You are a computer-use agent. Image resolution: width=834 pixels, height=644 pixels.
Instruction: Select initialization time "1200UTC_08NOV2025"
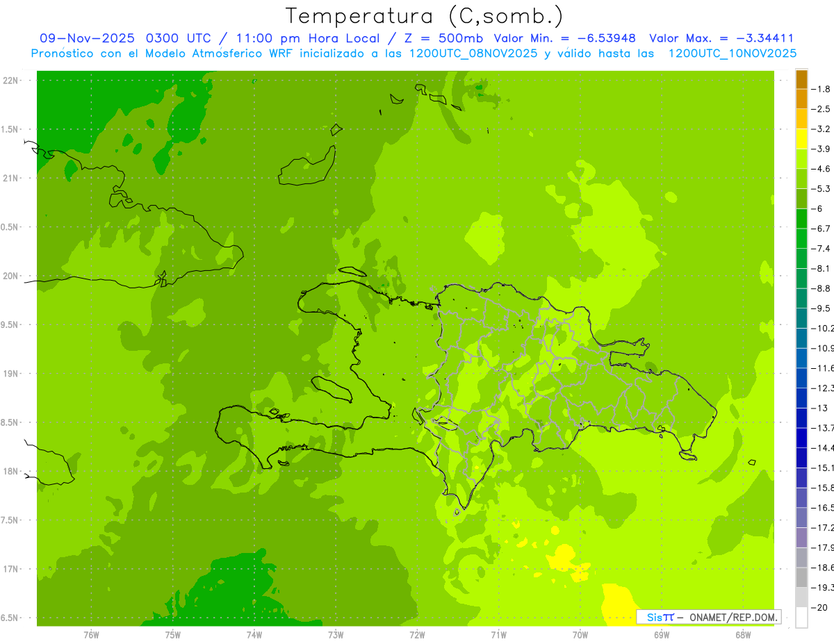click(473, 53)
